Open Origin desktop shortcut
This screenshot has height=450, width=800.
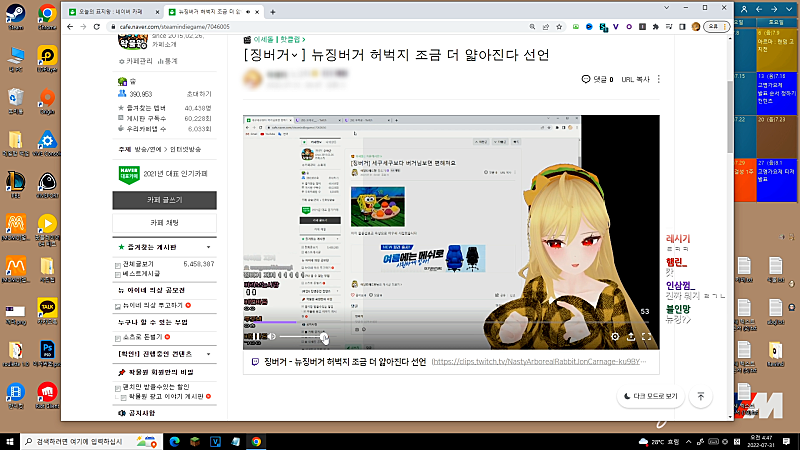[x=47, y=101]
